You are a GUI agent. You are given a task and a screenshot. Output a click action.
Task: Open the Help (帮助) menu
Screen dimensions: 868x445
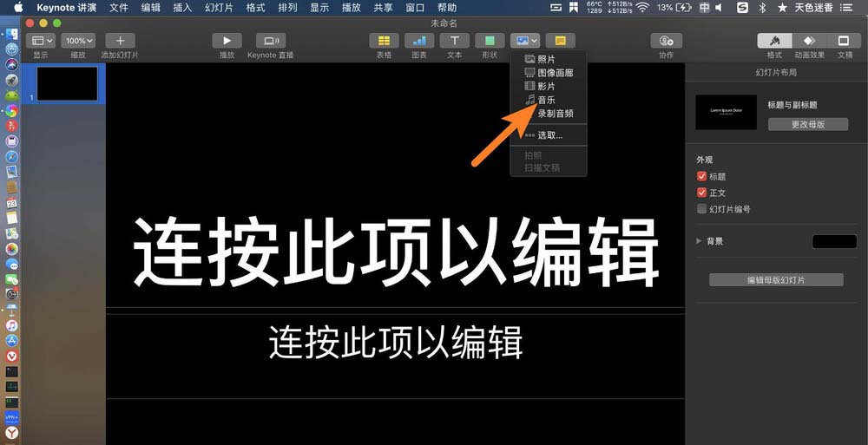pos(447,8)
